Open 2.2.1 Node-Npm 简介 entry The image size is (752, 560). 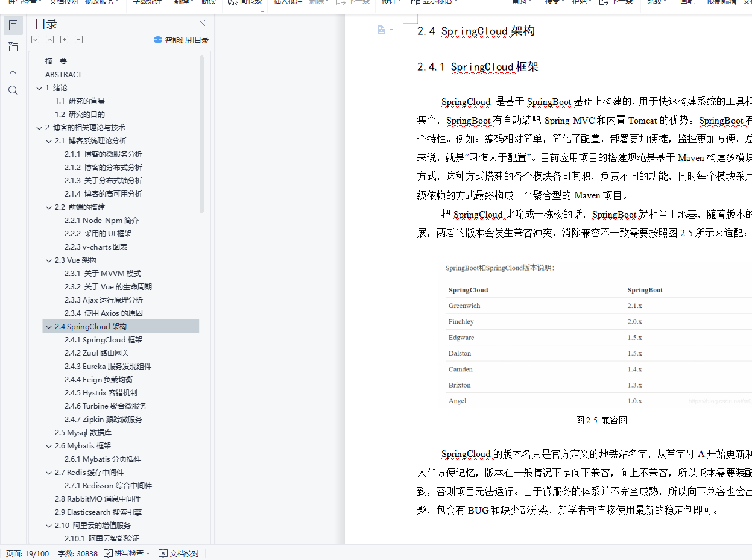101,221
